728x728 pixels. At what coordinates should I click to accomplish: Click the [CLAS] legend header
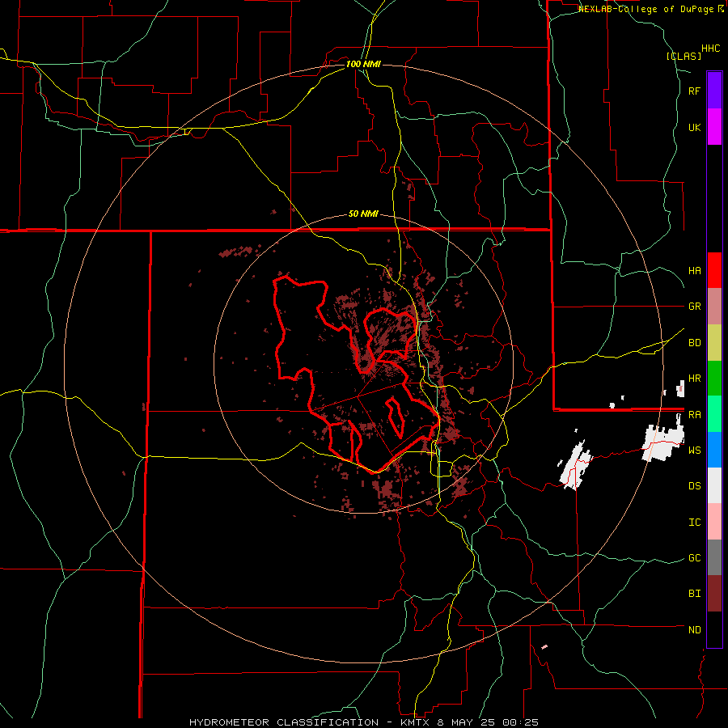(684, 56)
